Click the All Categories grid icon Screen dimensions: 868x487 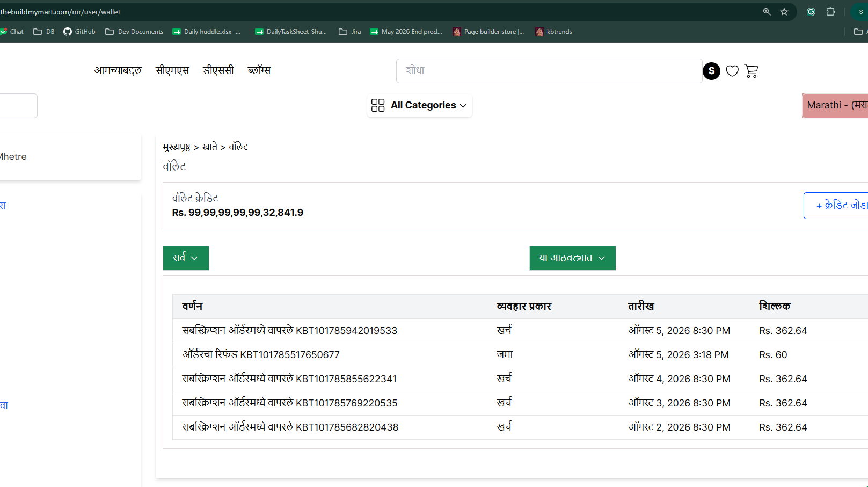[x=378, y=105]
